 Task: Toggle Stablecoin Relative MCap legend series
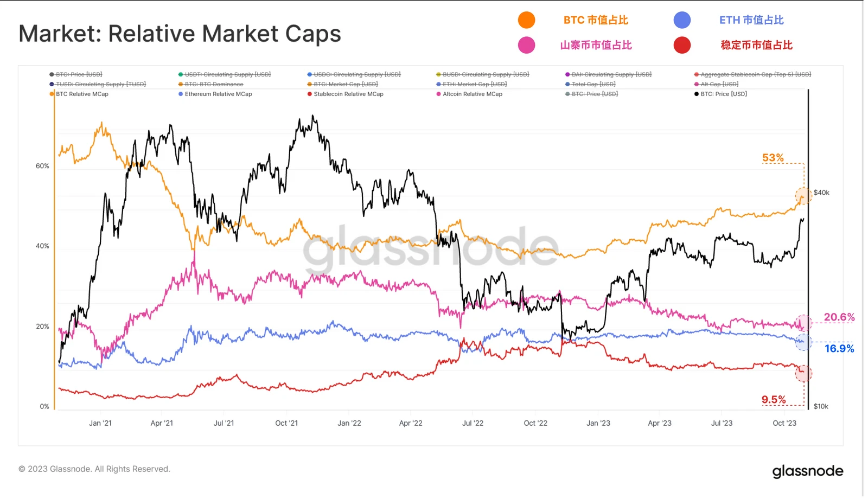click(346, 94)
